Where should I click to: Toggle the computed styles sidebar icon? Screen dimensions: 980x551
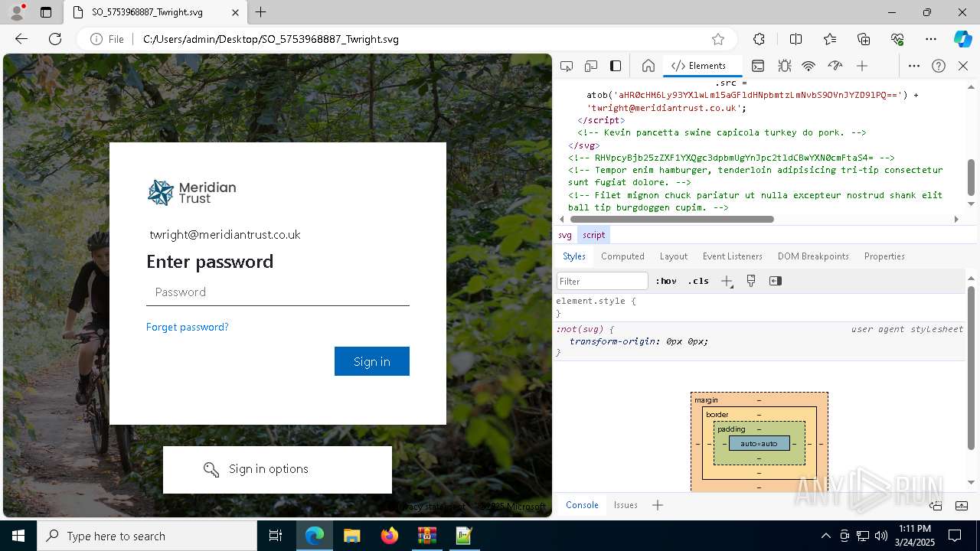(x=776, y=281)
